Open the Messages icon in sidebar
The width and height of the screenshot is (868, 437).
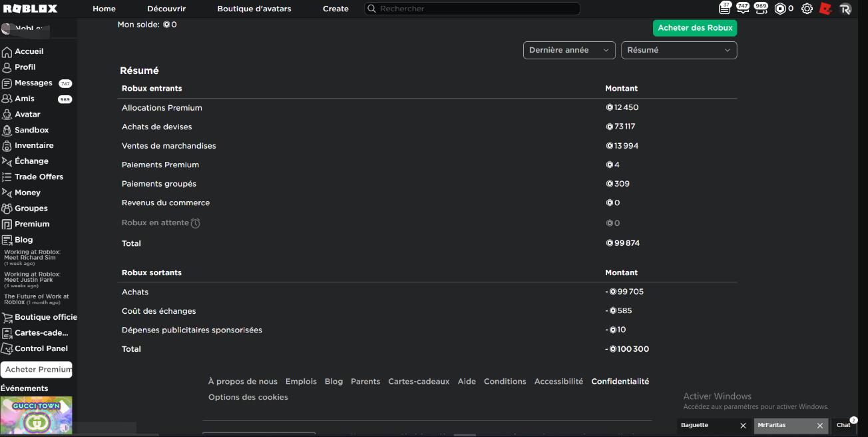pyautogui.click(x=7, y=83)
